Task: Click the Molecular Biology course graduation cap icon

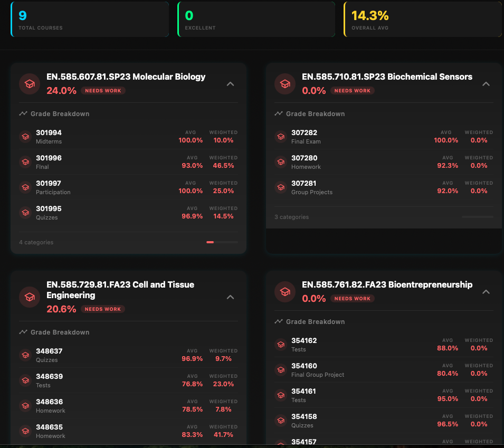Action: coord(30,84)
